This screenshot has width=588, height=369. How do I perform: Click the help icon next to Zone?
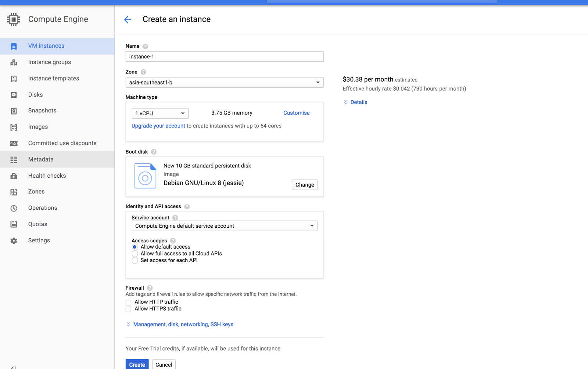143,72
